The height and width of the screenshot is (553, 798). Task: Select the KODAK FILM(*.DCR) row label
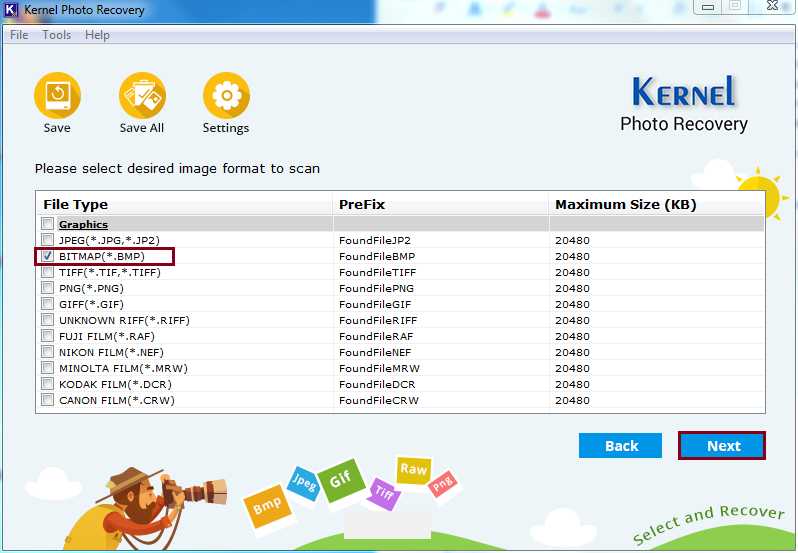pos(116,384)
